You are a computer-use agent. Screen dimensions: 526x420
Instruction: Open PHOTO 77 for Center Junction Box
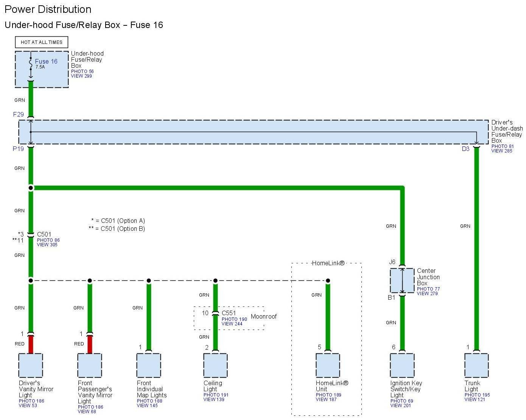(428, 289)
